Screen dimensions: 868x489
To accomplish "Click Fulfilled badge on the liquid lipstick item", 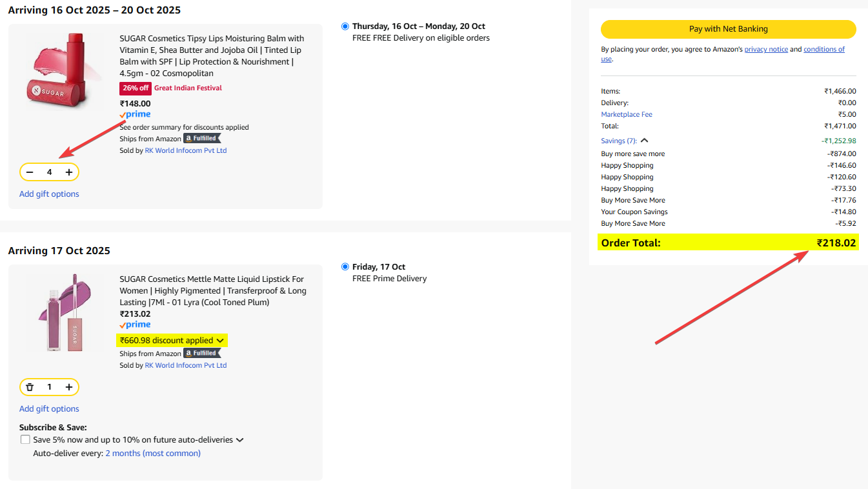I will coord(201,354).
